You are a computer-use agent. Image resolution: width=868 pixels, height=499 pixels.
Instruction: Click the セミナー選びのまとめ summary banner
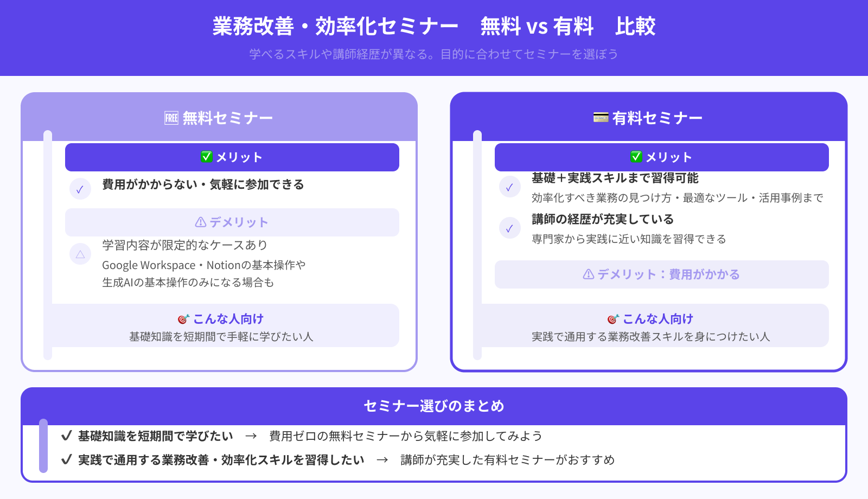click(x=434, y=405)
